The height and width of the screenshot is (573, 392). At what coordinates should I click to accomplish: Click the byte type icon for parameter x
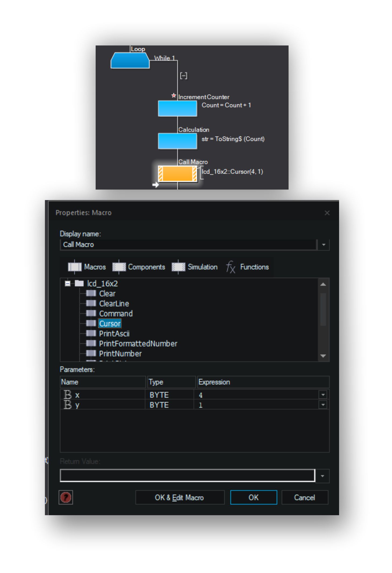click(68, 395)
